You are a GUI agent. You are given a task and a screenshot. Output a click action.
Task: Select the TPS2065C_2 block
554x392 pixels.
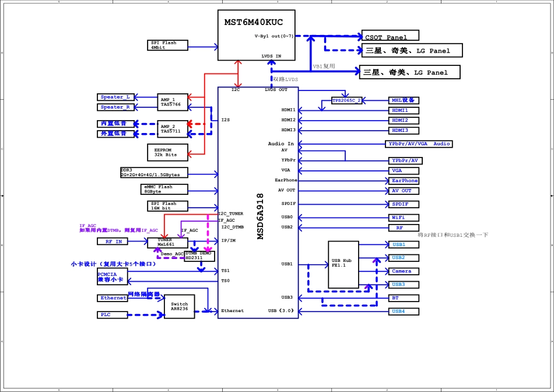[346, 100]
